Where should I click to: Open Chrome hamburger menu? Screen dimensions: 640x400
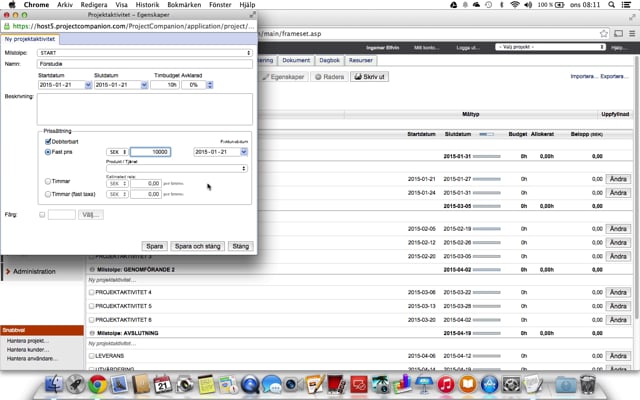click(x=632, y=33)
